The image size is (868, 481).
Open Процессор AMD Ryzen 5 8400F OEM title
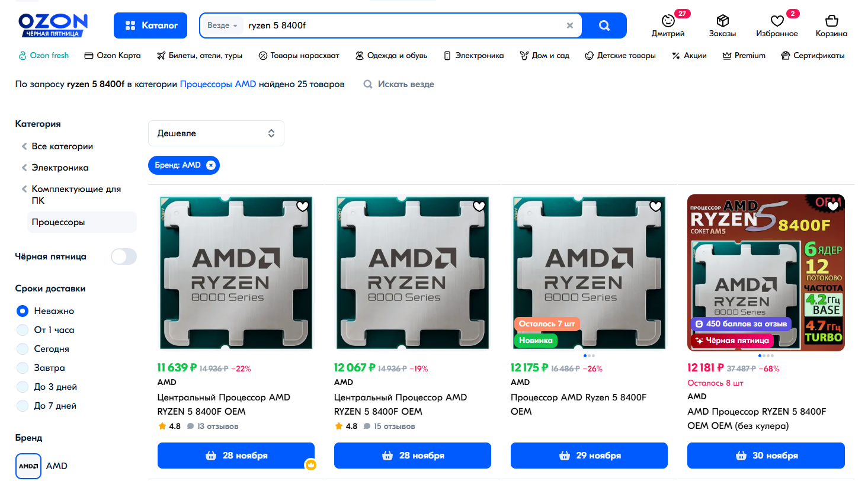coord(578,404)
